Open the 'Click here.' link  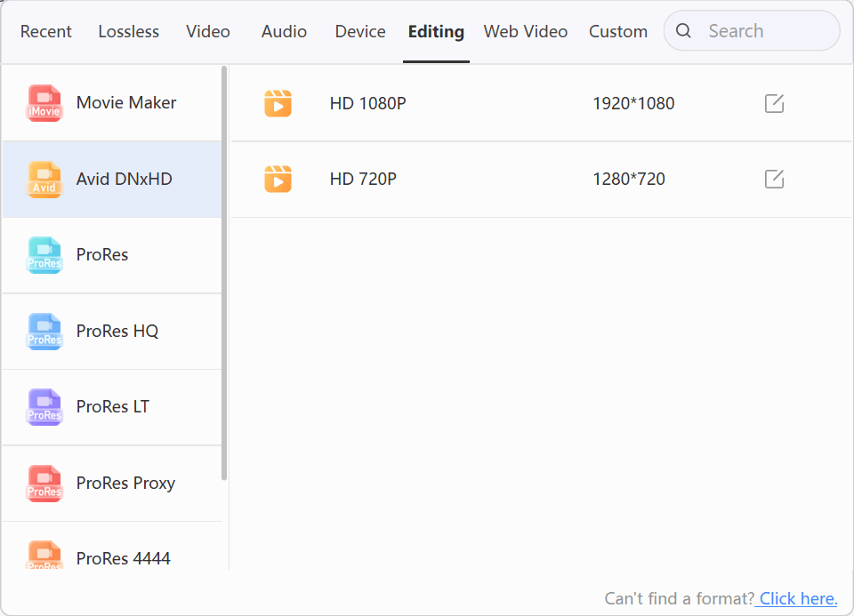[799, 598]
